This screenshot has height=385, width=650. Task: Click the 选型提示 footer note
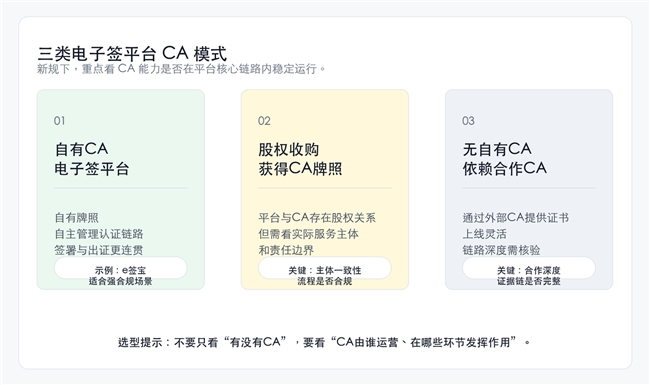pos(325,342)
